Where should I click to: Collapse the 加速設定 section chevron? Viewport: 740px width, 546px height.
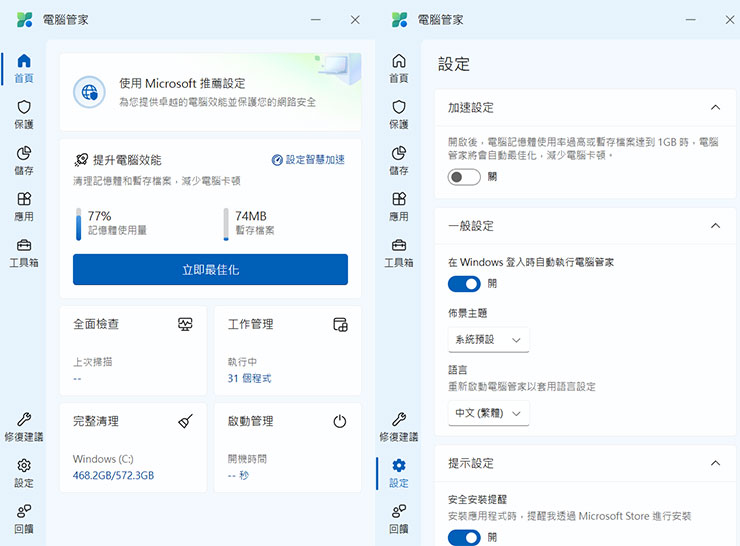tap(715, 107)
